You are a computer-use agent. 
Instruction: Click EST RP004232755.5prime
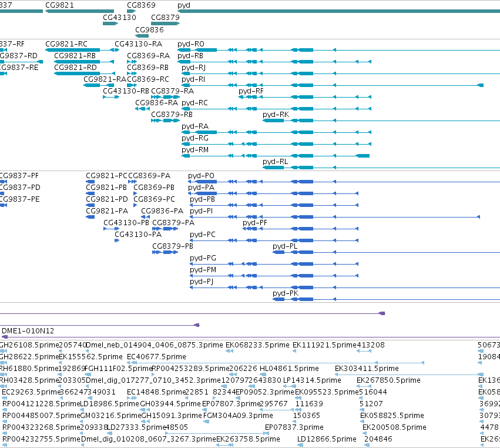[x=42, y=439]
